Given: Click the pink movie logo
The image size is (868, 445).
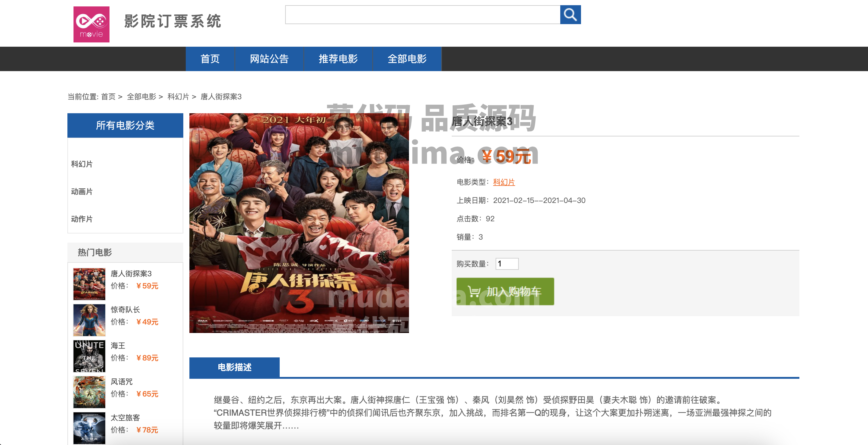Looking at the screenshot, I should pyautogui.click(x=91, y=24).
